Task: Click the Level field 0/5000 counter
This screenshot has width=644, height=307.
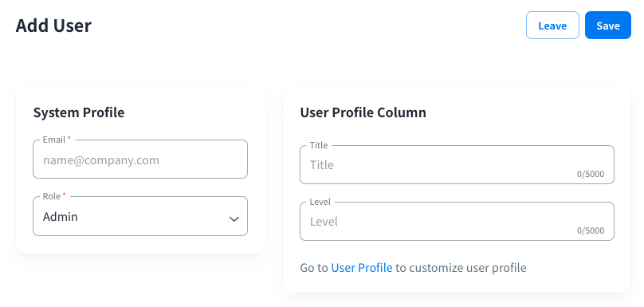Action: tap(591, 230)
